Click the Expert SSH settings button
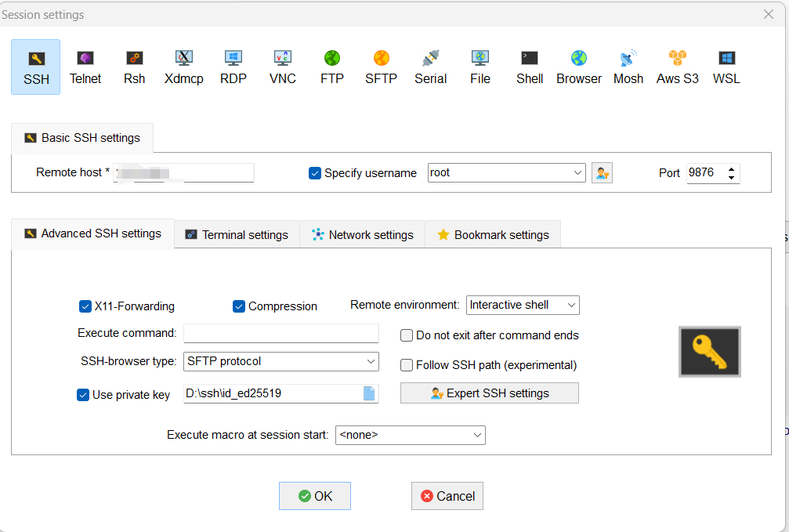This screenshot has width=789, height=532. click(489, 393)
